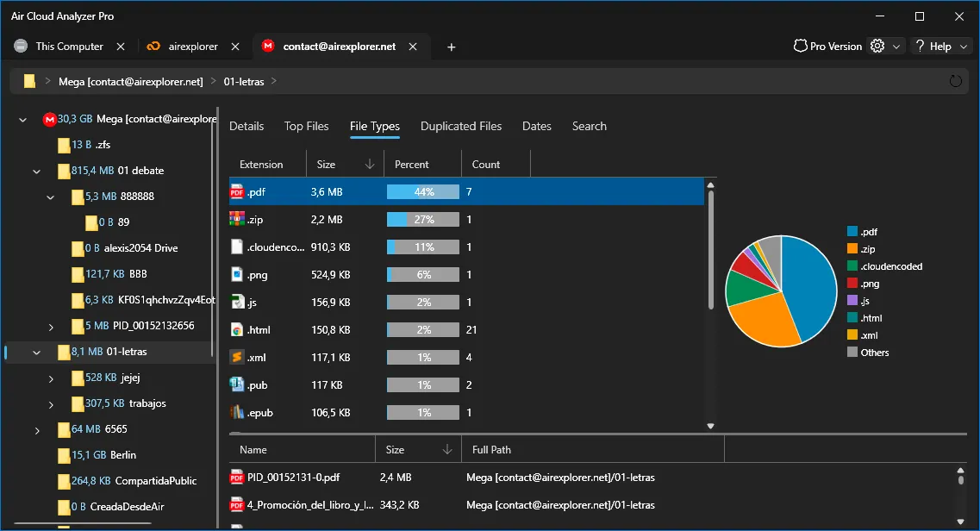This screenshot has width=980, height=531.
Task: Click the blank file icon for .cloudencoded
Action: (237, 247)
